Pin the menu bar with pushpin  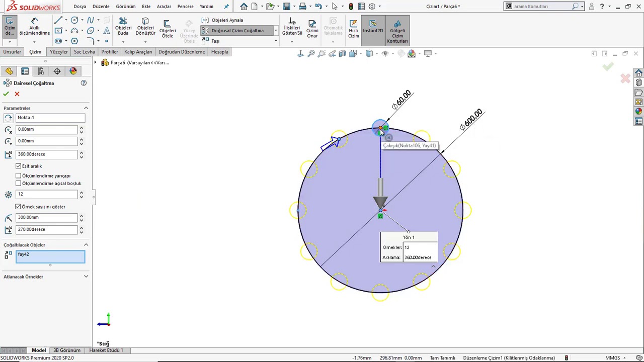click(226, 7)
